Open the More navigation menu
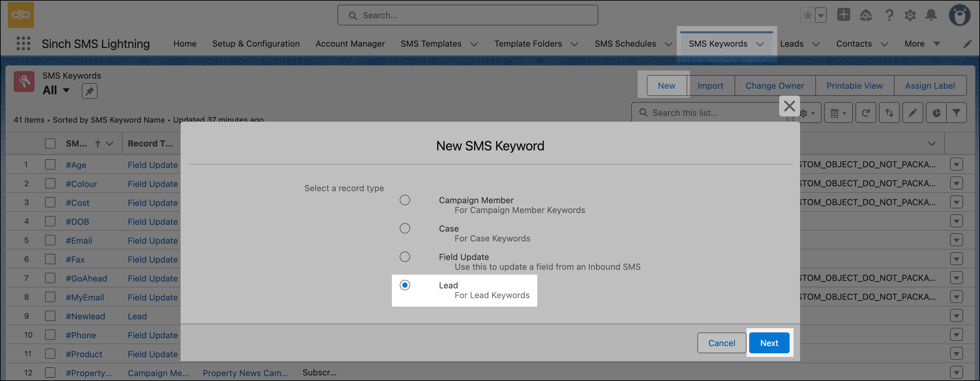The height and width of the screenshot is (381, 980). [922, 44]
